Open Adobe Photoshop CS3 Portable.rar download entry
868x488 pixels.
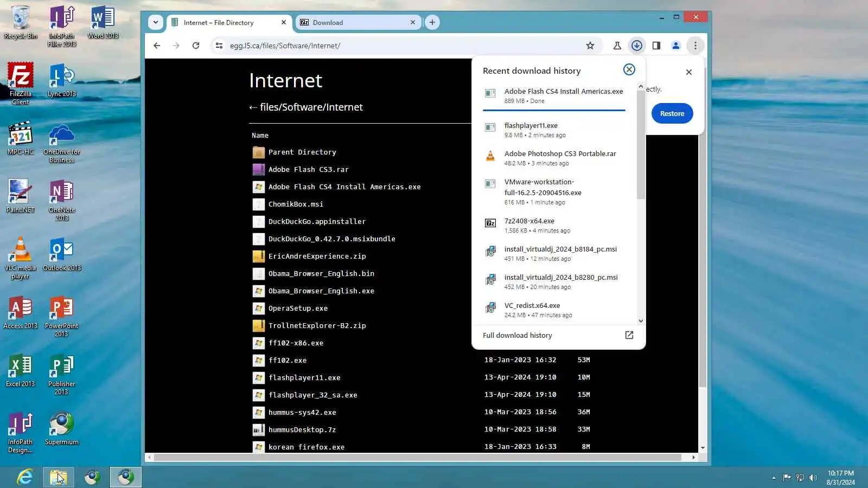(554, 158)
